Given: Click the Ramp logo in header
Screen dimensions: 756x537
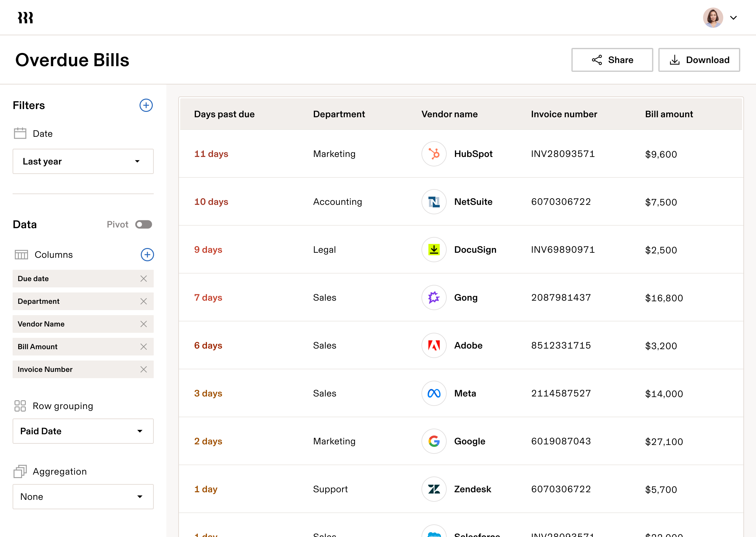Looking at the screenshot, I should pos(26,18).
